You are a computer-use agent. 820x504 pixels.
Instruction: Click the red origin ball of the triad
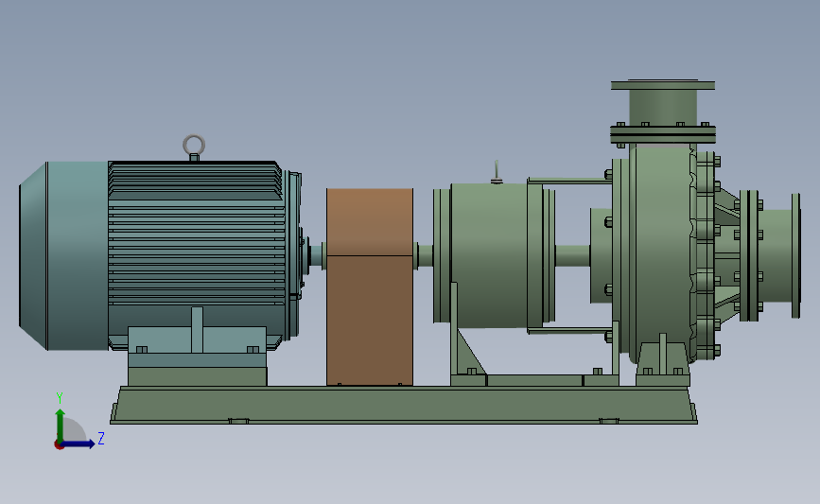59,445
